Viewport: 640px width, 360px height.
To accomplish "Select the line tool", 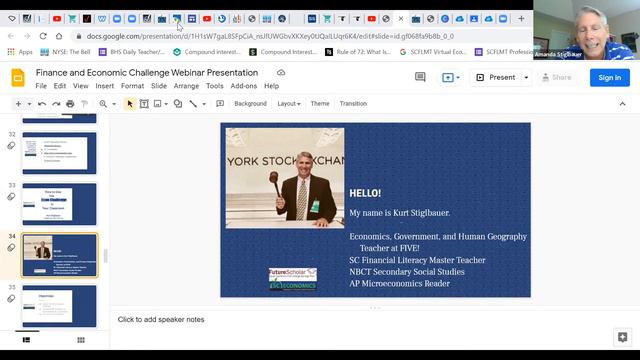I will [x=193, y=104].
